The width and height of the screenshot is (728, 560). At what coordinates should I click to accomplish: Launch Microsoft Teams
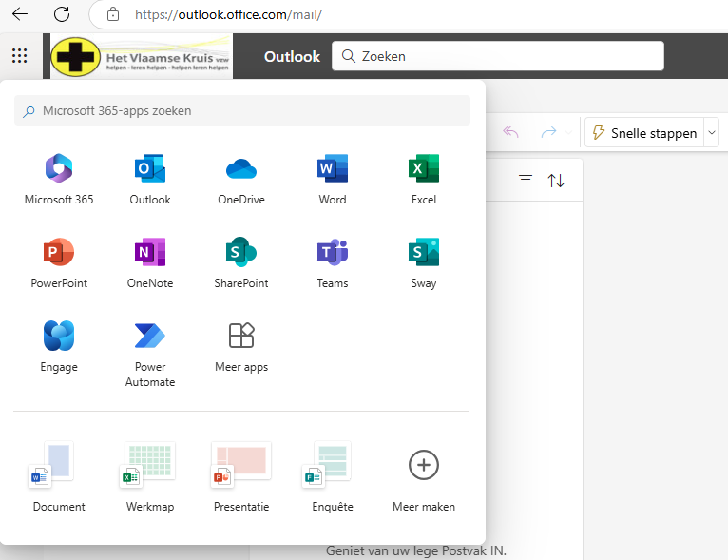click(333, 262)
